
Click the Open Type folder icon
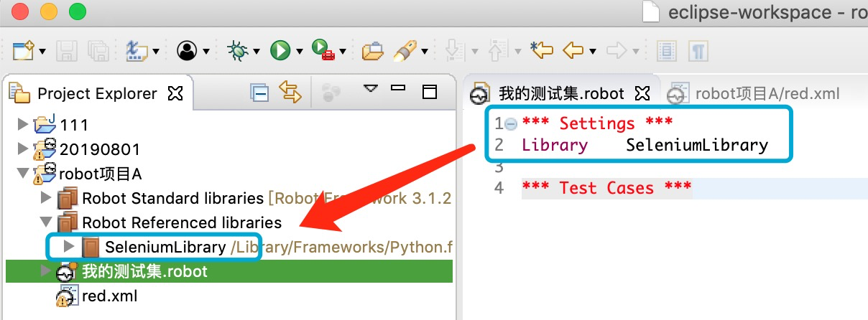(x=372, y=51)
